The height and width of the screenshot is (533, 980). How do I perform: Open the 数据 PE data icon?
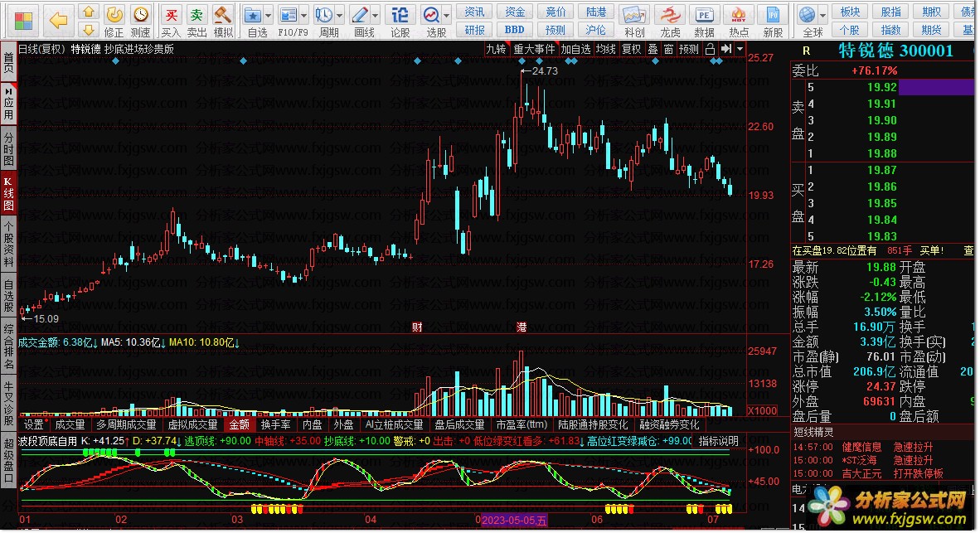coord(705,21)
